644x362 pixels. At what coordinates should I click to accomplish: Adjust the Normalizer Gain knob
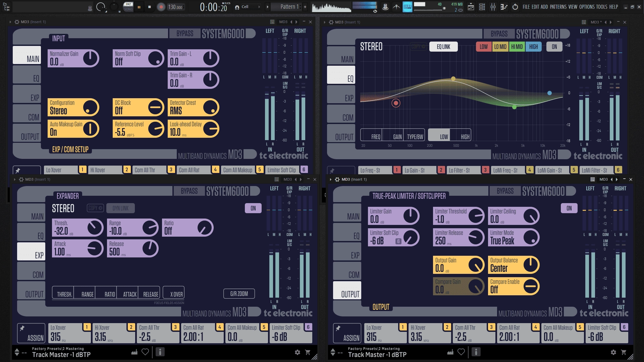pyautogui.click(x=90, y=58)
